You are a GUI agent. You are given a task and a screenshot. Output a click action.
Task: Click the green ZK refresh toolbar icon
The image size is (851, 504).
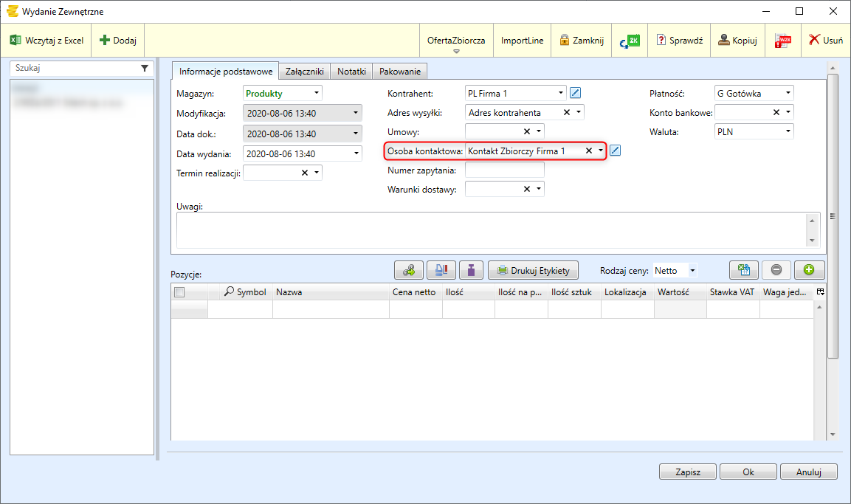(630, 41)
